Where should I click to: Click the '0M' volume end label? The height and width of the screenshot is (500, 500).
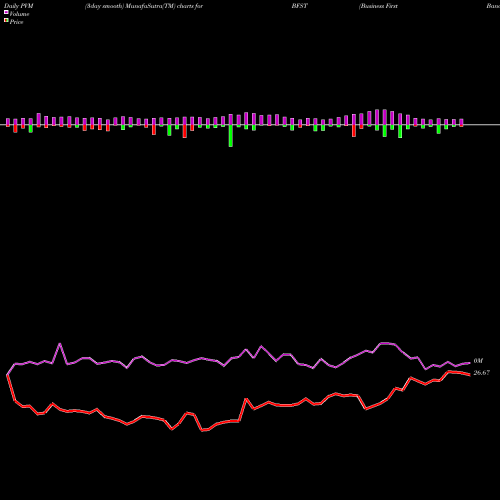pyautogui.click(x=478, y=361)
